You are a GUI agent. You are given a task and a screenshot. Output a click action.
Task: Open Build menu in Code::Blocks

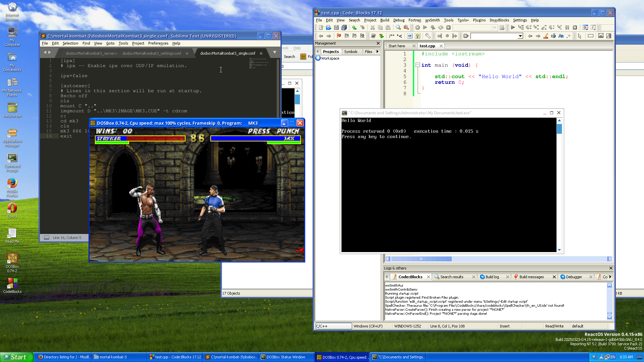pos(385,20)
